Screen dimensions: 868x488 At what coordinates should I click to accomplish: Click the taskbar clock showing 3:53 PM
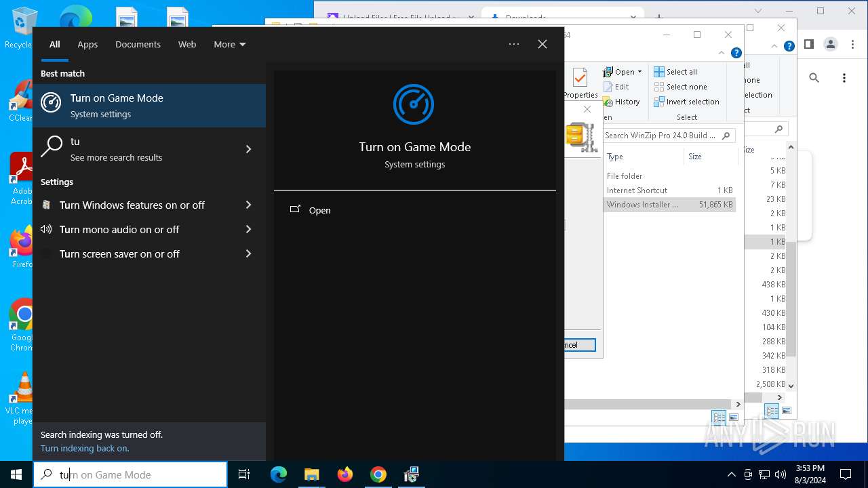(x=810, y=474)
